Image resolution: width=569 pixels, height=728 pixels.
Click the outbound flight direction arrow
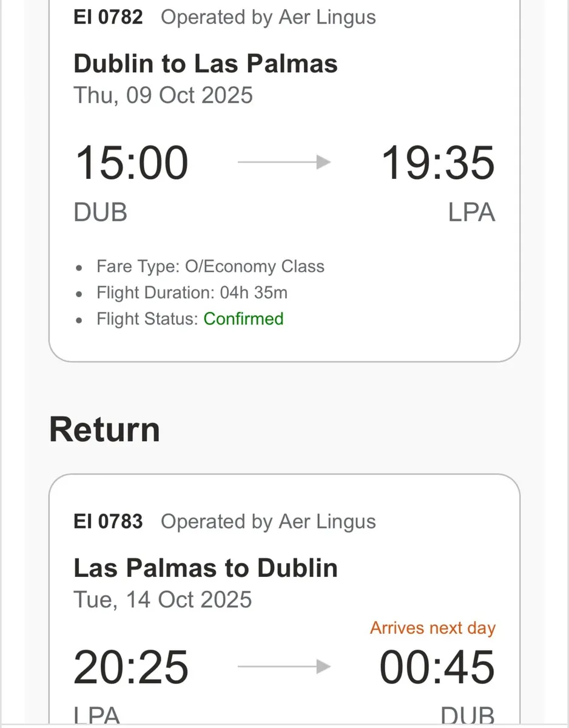pyautogui.click(x=284, y=162)
